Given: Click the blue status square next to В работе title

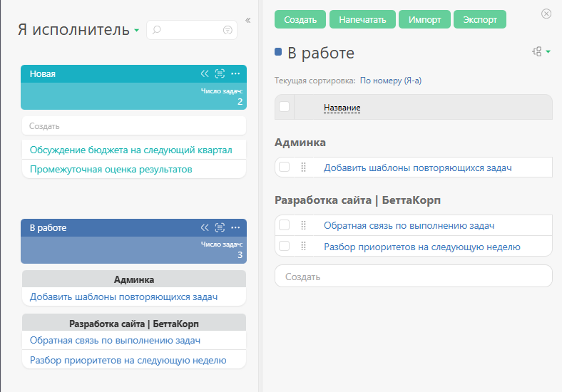Looking at the screenshot, I should coord(278,52).
